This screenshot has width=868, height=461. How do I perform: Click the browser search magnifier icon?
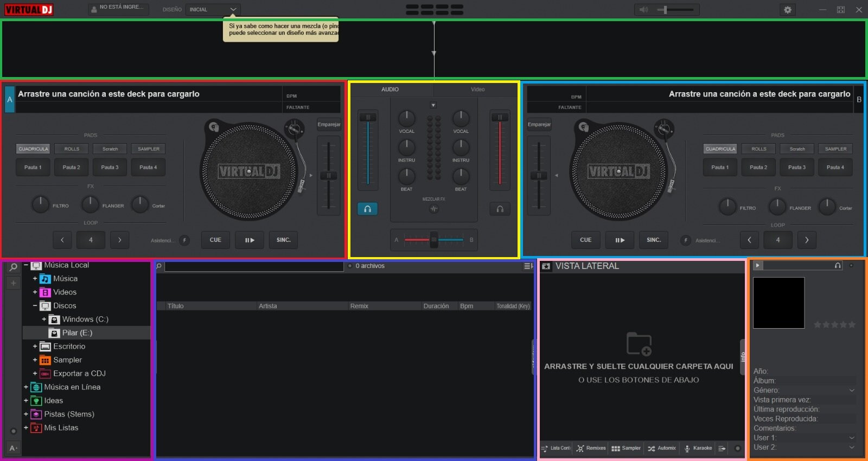14,267
